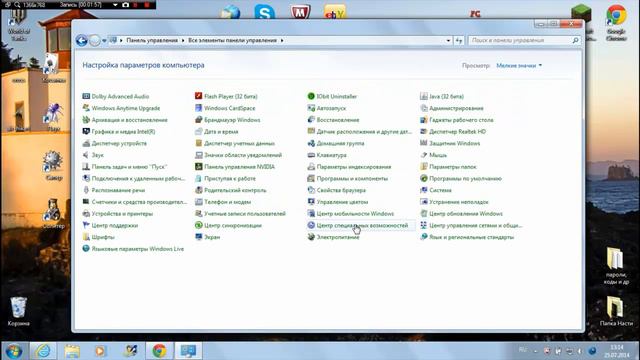Click the taskbar clock
This screenshot has height=360, width=640.
pyautogui.click(x=617, y=351)
